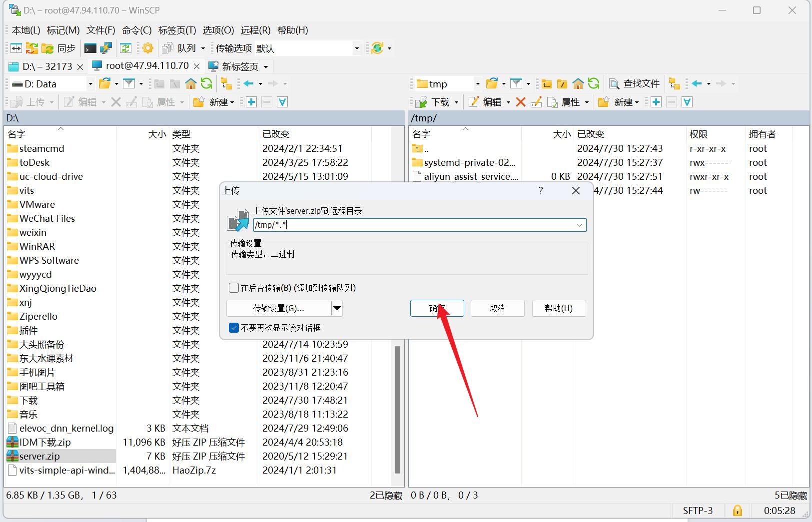
Task: Open session in PuTTY icon
Action: [105, 48]
